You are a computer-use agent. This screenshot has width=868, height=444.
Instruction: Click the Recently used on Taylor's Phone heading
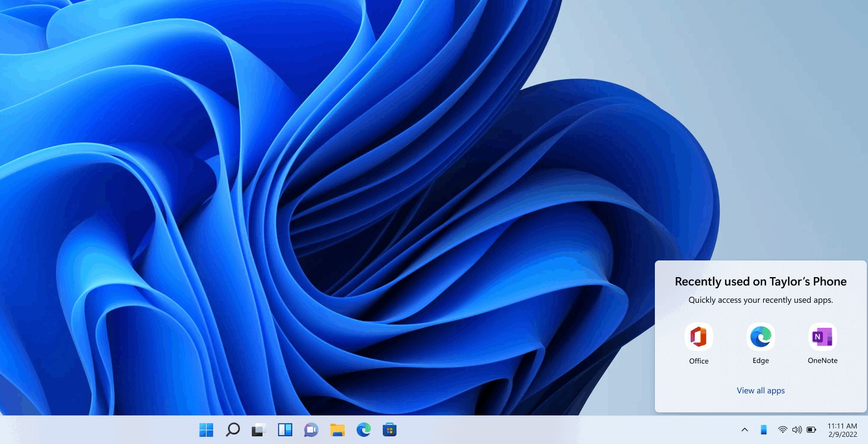[x=761, y=281]
